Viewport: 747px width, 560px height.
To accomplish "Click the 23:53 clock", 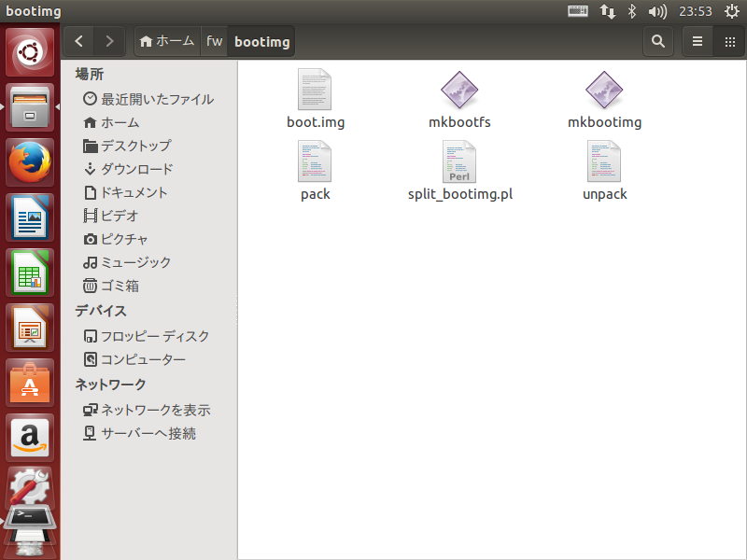I will click(695, 11).
